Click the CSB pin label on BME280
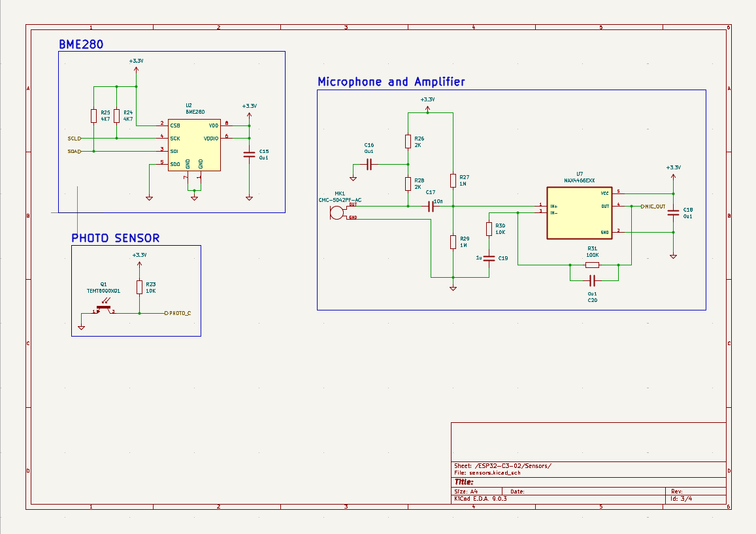The height and width of the screenshot is (534, 756). coord(174,125)
